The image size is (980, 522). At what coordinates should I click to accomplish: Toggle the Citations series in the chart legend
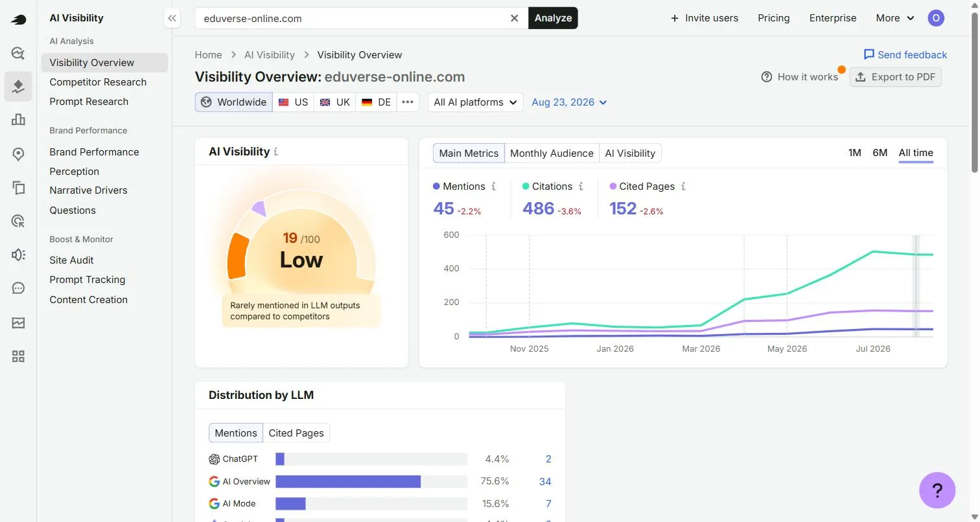click(547, 187)
